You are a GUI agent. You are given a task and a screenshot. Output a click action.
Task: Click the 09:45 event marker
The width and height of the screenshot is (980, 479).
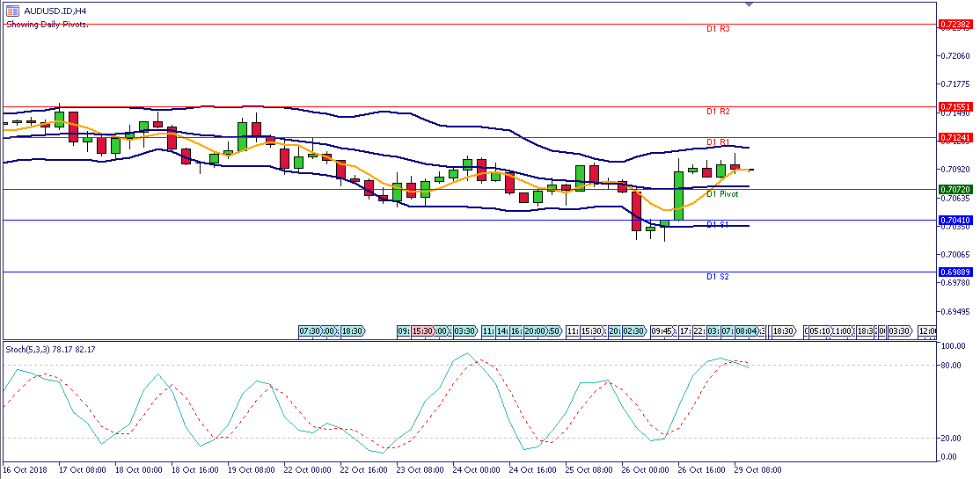662,331
